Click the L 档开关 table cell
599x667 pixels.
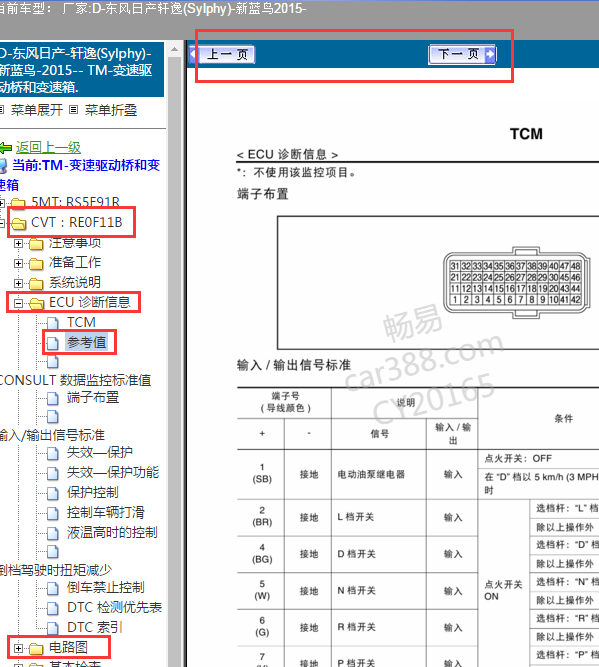click(379, 517)
